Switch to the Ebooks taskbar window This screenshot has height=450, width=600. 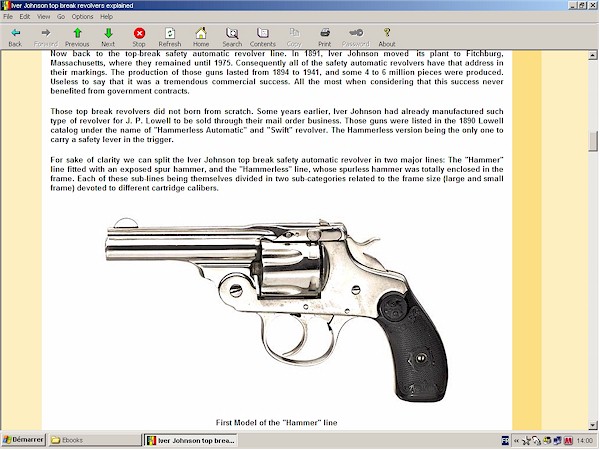pyautogui.click(x=95, y=440)
